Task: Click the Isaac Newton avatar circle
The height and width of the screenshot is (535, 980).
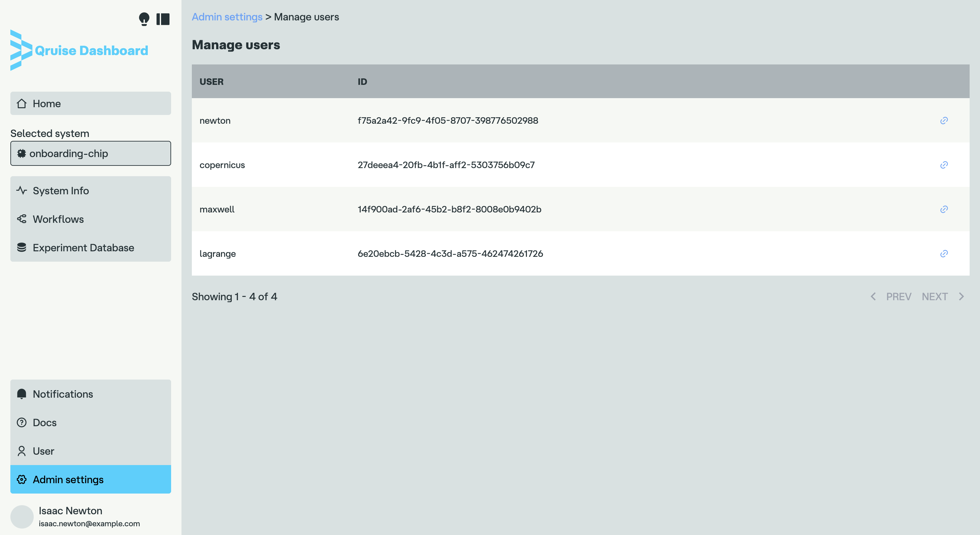Action: pyautogui.click(x=22, y=516)
